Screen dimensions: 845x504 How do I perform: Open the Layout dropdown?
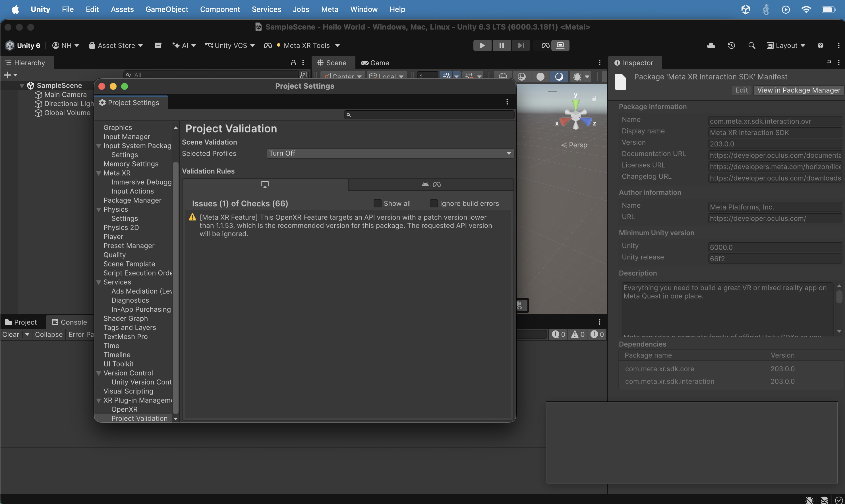pos(786,45)
